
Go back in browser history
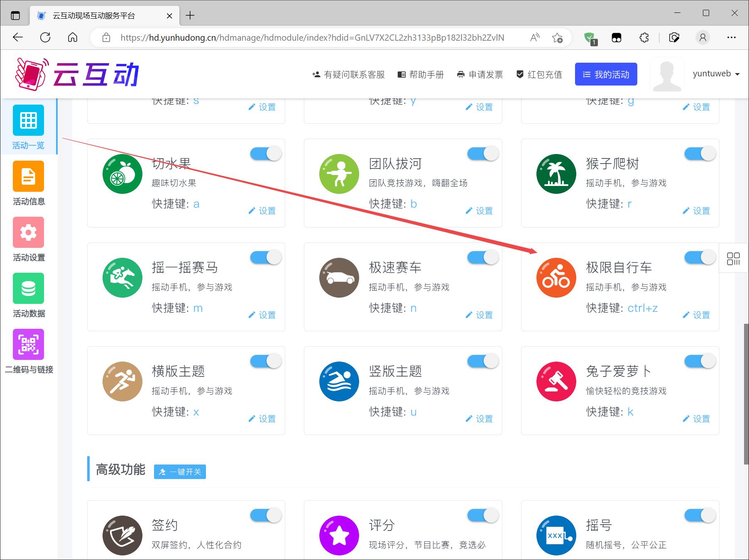pos(18,37)
